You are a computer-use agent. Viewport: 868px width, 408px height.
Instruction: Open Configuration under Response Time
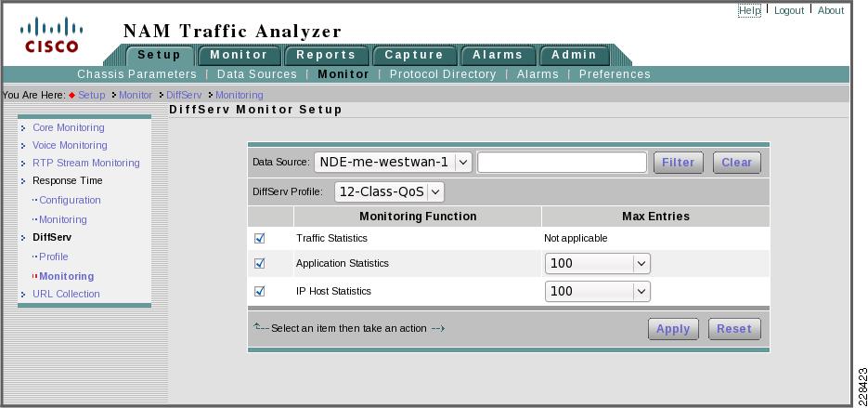tap(70, 200)
